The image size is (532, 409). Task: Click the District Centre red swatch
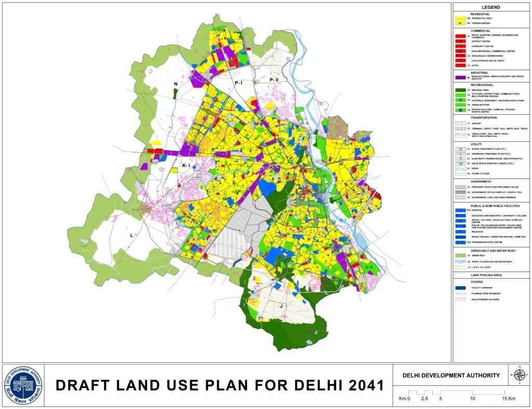tap(460, 41)
